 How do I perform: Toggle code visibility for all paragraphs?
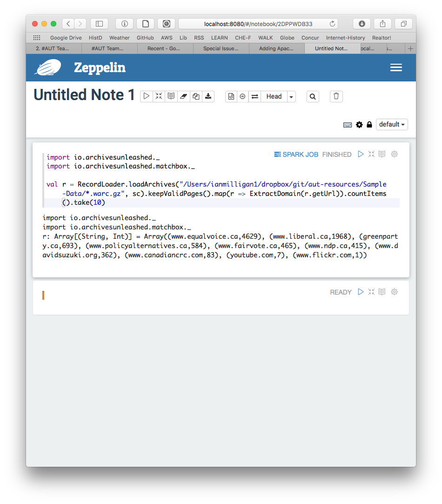(159, 96)
